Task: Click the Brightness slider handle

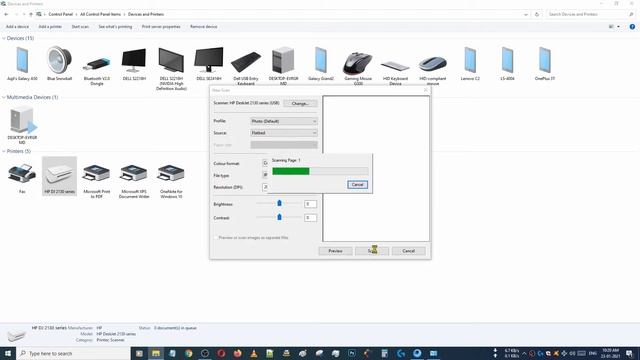Action: (279, 203)
